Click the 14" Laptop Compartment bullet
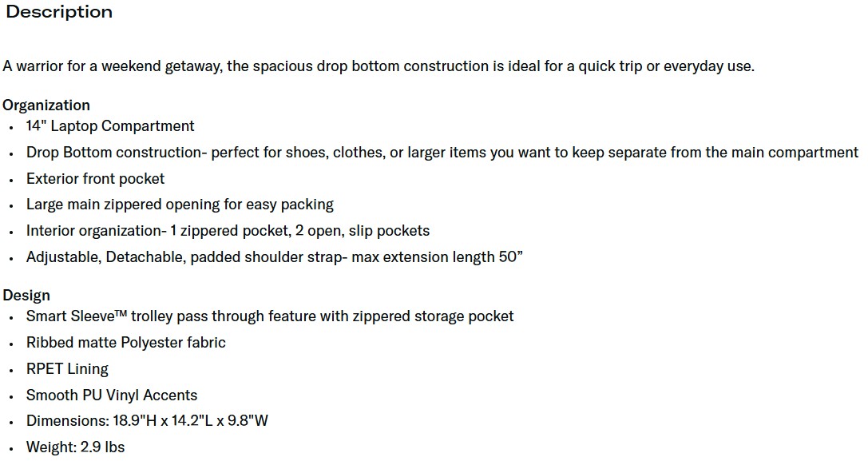Viewport: 868px width, 473px height. pos(110,126)
